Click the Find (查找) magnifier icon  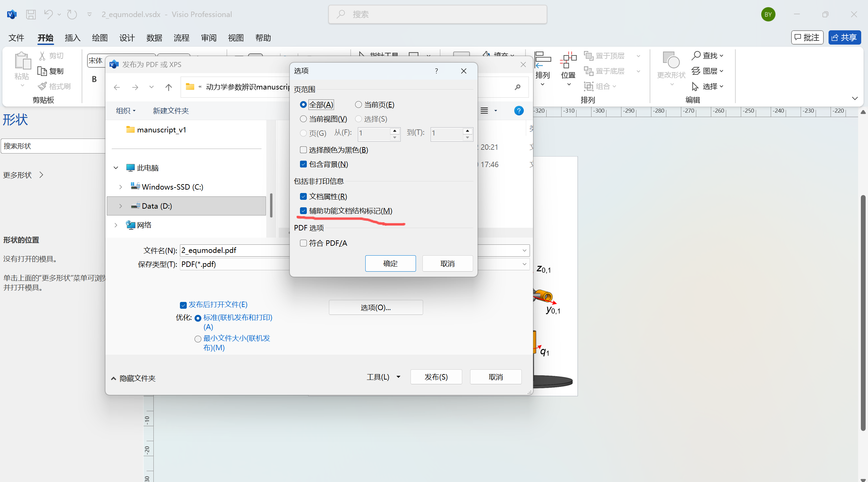(x=696, y=55)
